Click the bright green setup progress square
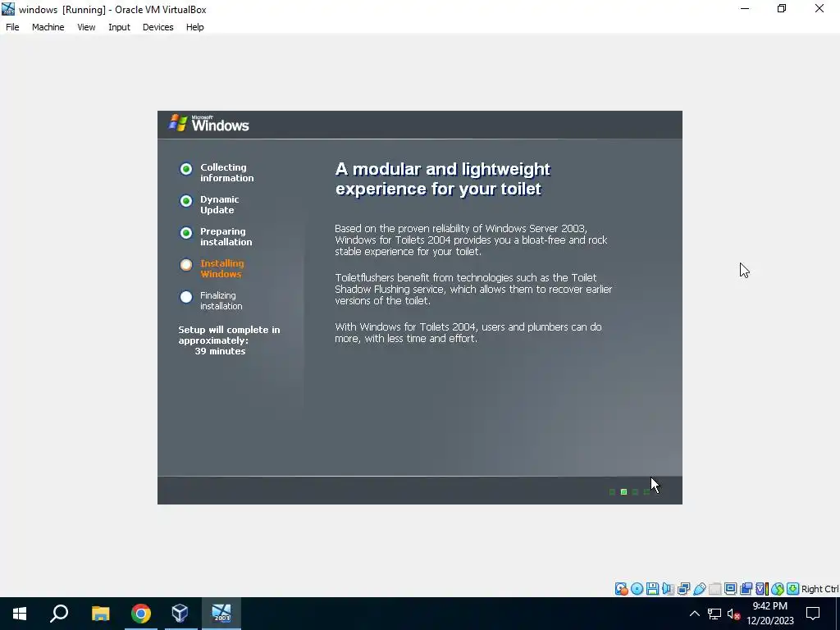 point(623,492)
